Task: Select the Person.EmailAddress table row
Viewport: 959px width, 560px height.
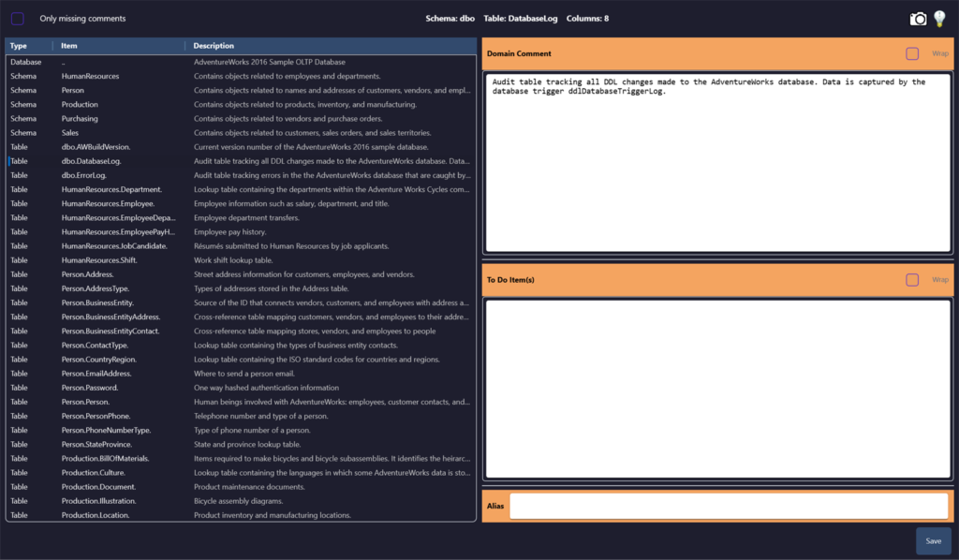Action: click(x=241, y=374)
